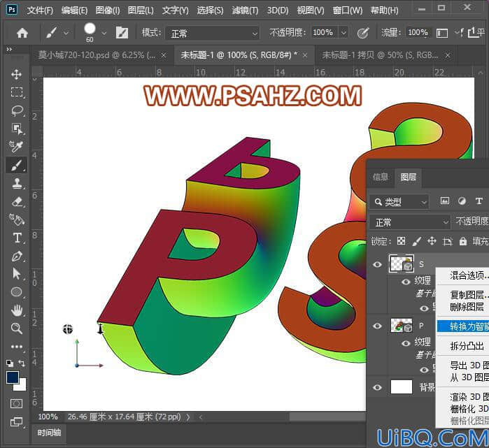Open the brush settings panel icon

pyautogui.click(x=122, y=33)
